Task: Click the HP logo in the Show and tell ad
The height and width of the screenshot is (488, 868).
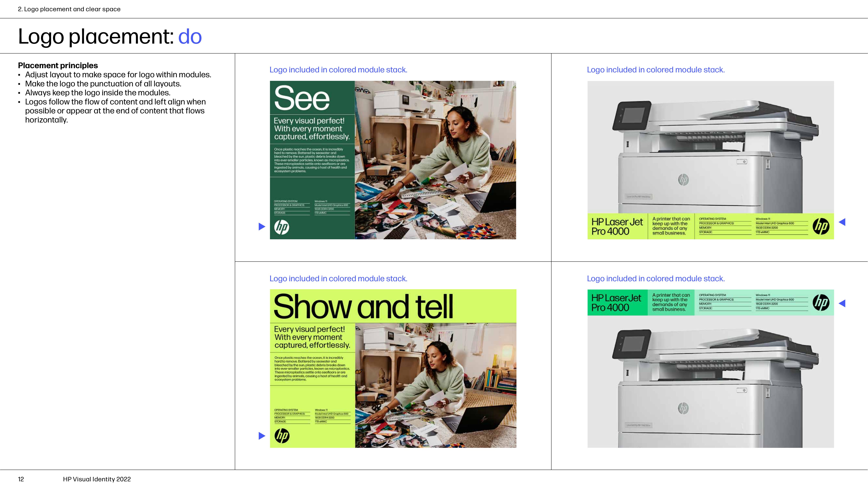Action: 282,436
